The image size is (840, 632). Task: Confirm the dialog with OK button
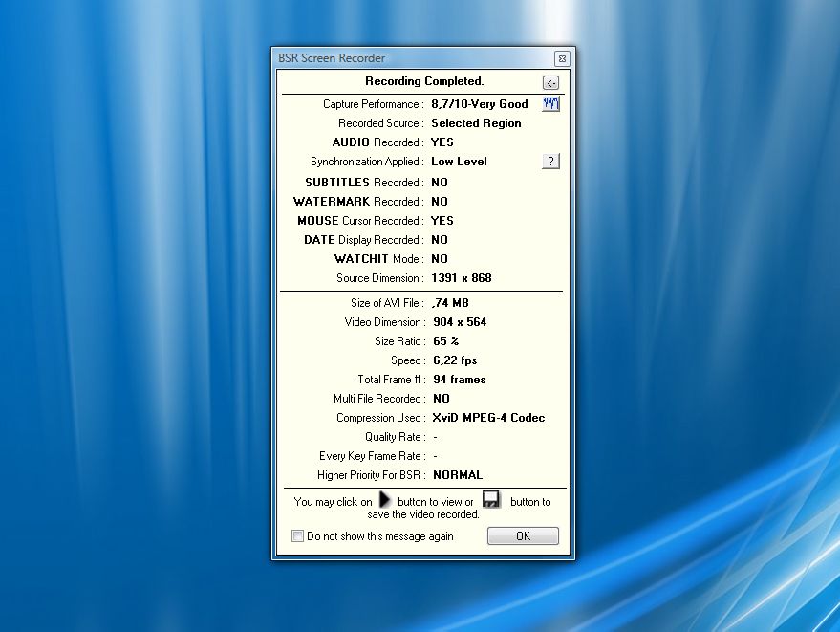point(523,536)
